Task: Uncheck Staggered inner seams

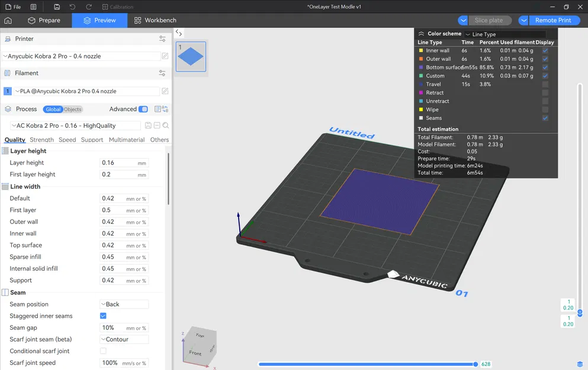Action: (103, 316)
